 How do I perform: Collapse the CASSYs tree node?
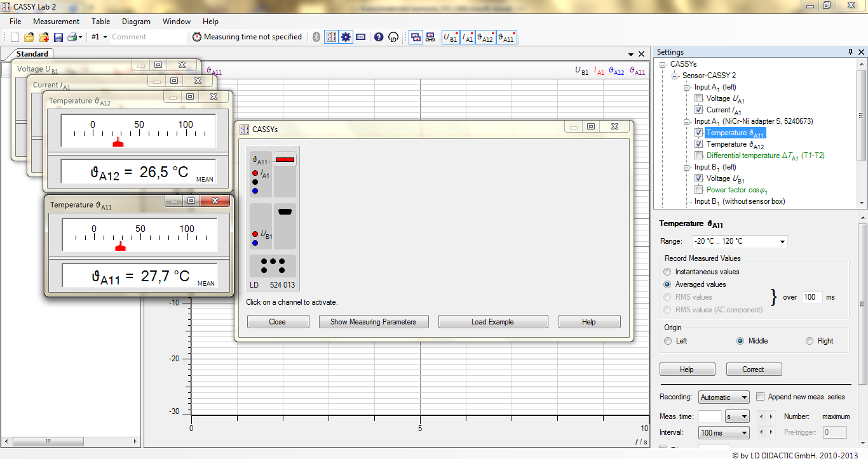click(x=663, y=64)
